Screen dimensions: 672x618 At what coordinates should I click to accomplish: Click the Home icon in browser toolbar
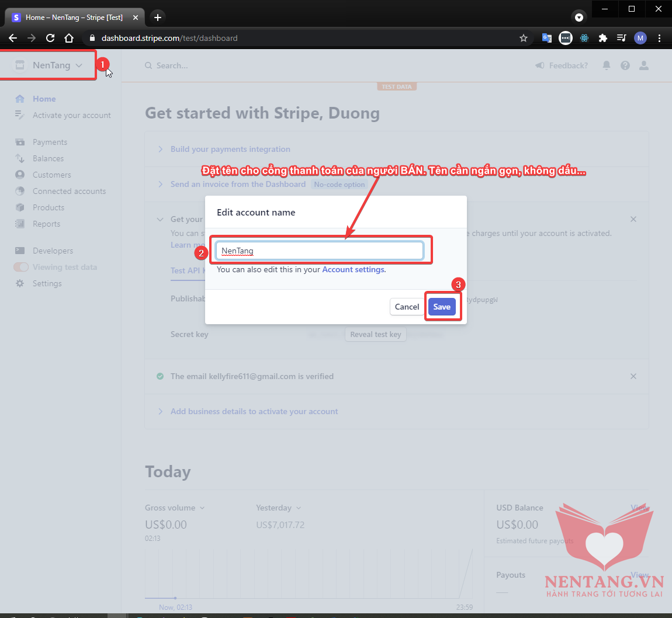pyautogui.click(x=69, y=38)
